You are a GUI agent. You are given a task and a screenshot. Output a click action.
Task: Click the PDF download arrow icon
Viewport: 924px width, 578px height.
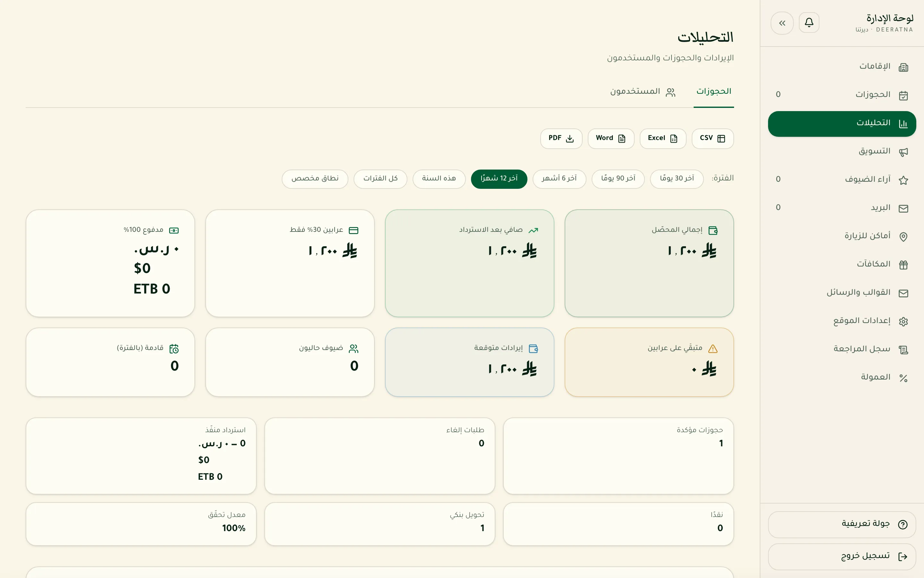click(570, 139)
